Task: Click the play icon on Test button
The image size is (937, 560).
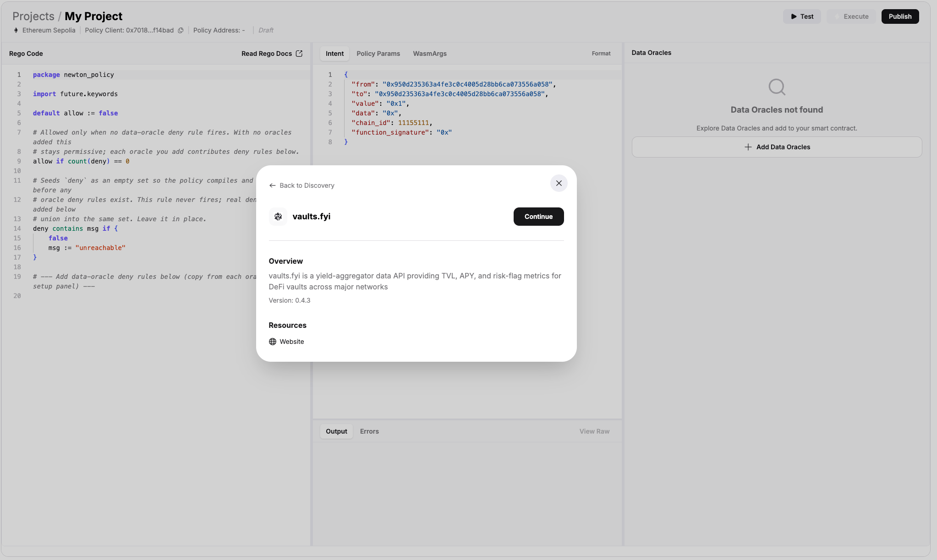Action: pos(794,16)
